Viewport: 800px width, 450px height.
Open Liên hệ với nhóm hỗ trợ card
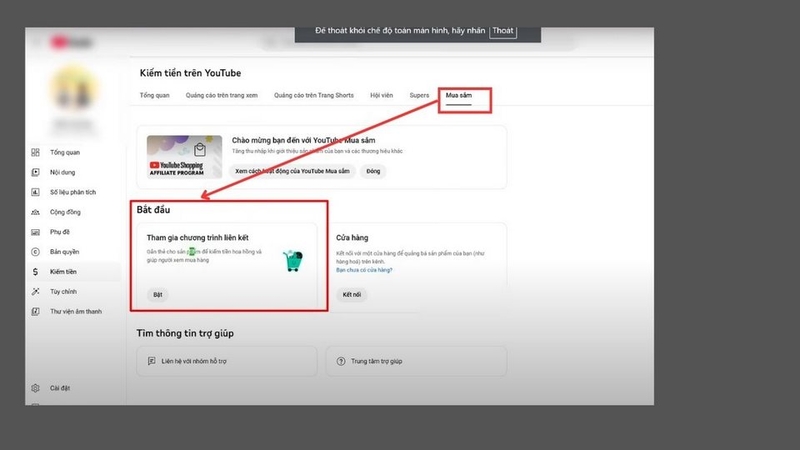(x=227, y=361)
